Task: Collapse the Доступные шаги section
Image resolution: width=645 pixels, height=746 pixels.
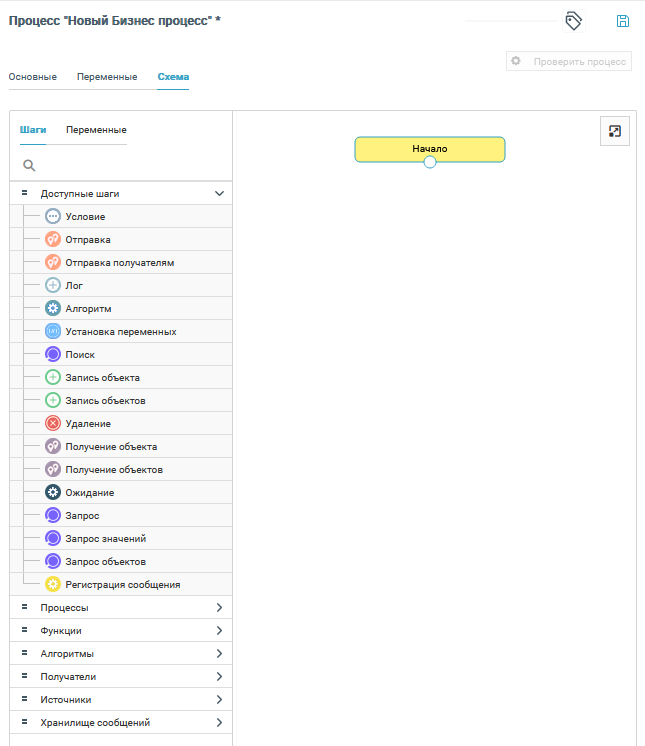Action: 219,193
